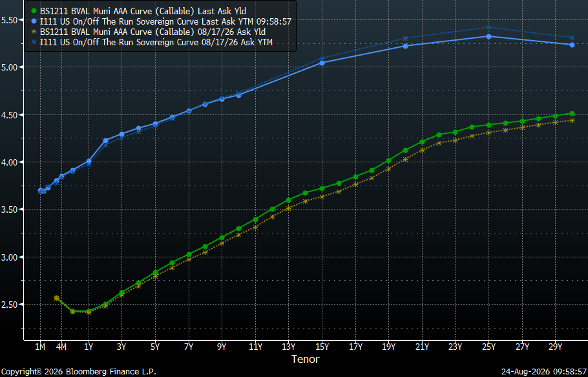Select legend entry BVAL Muni AAA Last Ask Yld
This screenshot has height=377, width=588.
[143, 11]
